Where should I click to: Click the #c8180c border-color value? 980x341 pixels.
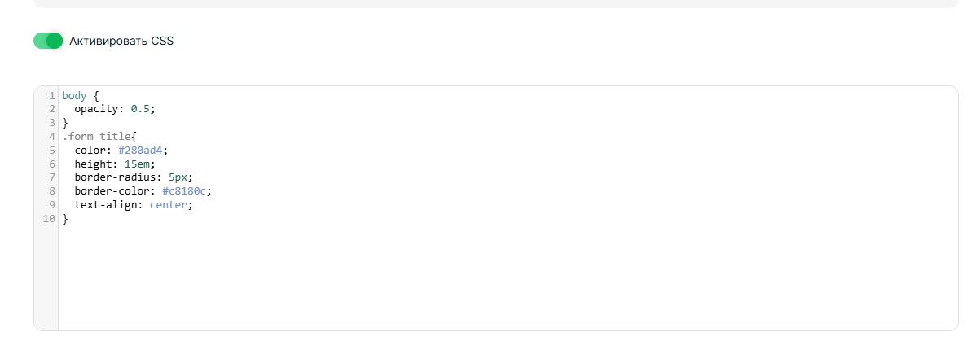186,192
